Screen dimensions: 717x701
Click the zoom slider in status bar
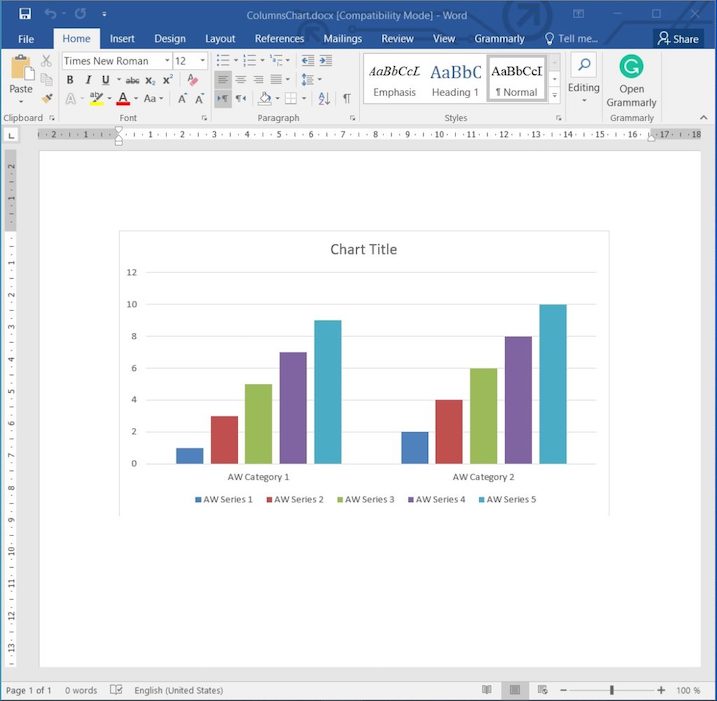coord(611,690)
